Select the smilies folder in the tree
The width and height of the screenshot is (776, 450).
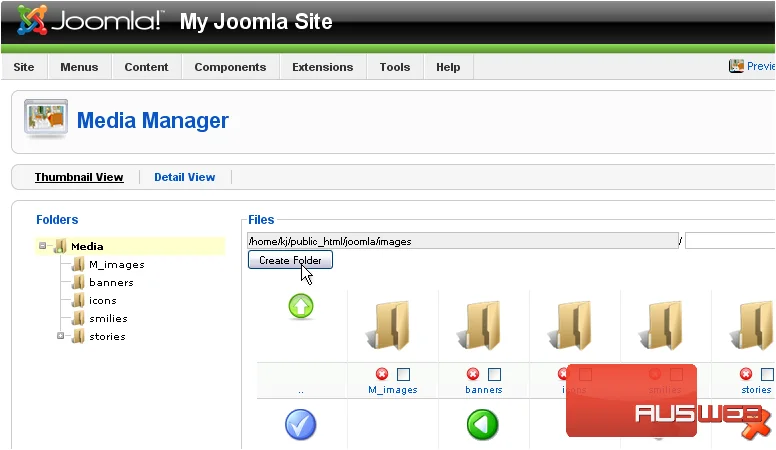(108, 318)
